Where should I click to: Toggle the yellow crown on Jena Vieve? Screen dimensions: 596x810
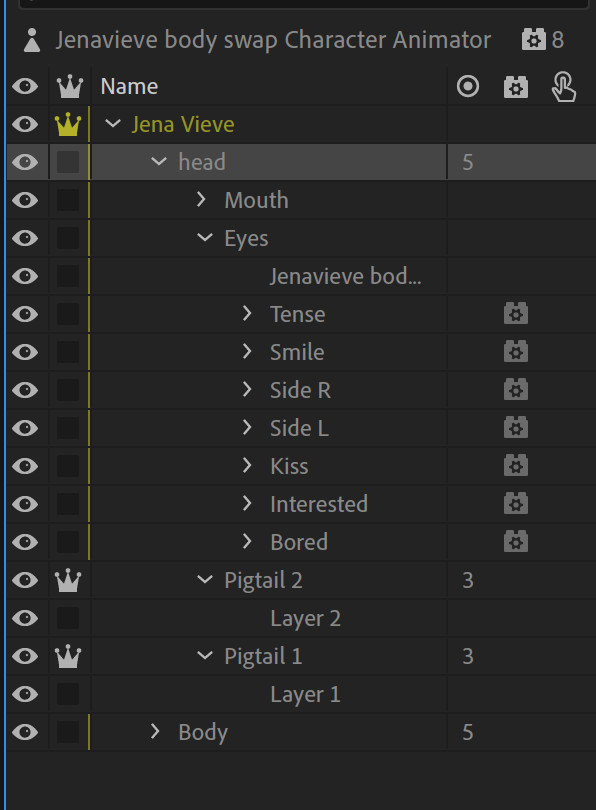(68, 124)
